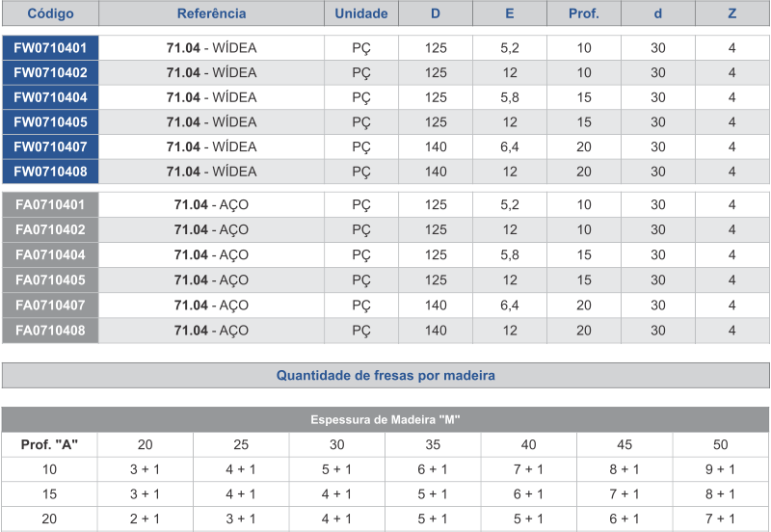Select product code FW0710405
Viewport: 771px width, 532px height.
tap(50, 121)
